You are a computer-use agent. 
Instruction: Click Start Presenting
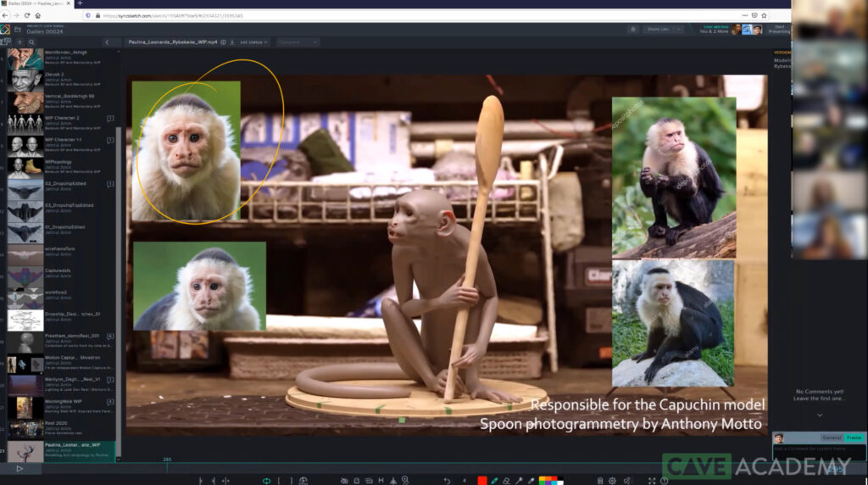point(780,30)
